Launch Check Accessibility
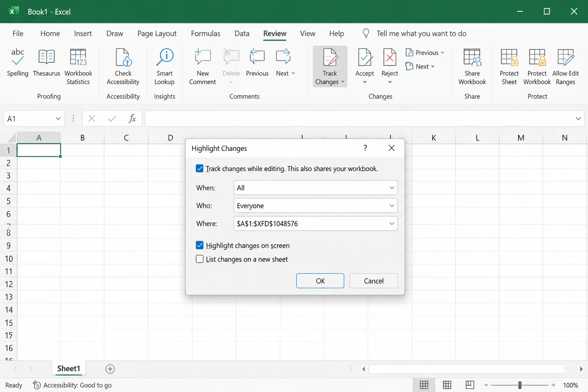588x392 pixels. pos(123,67)
